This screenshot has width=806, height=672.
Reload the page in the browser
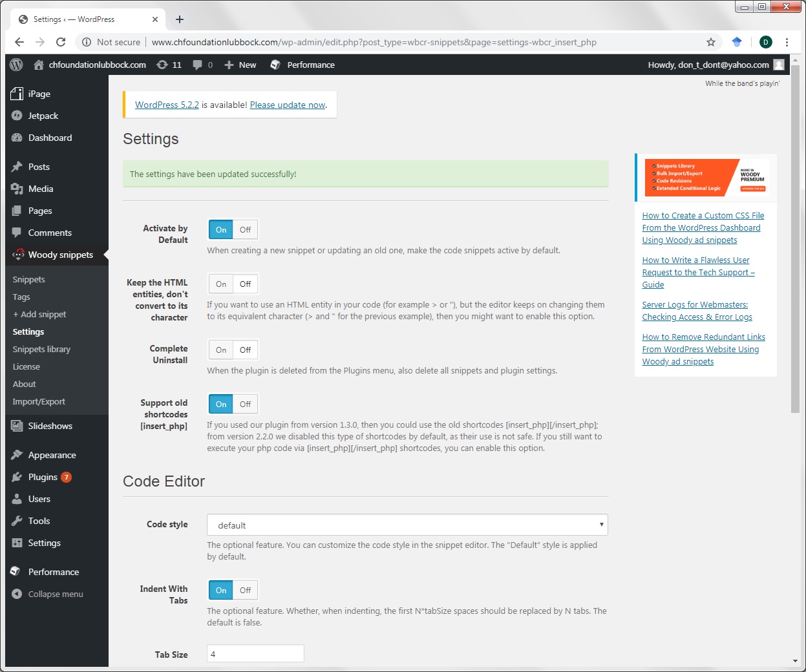tap(61, 42)
